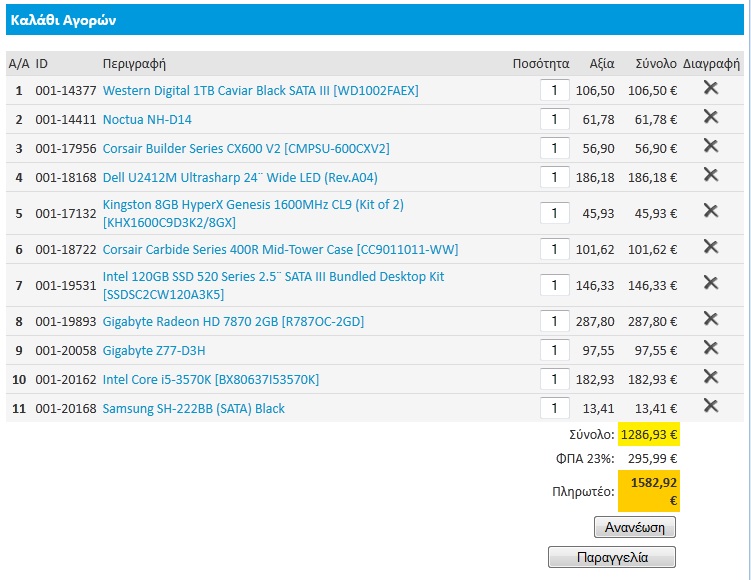The width and height of the screenshot is (751, 580).
Task: Open Samsung SH-222BB (SATA) Black link
Action: 193,409
